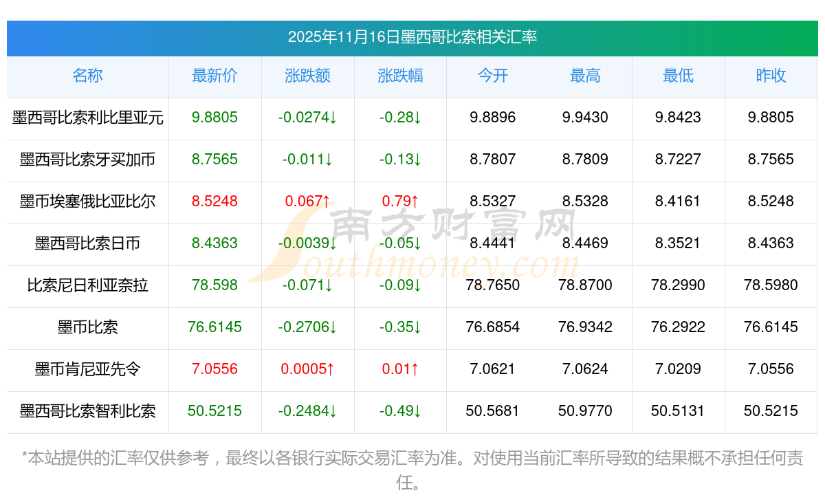Select the row name 比索尼日利亚奈拉
This screenshot has width=825, height=504.
(87, 285)
